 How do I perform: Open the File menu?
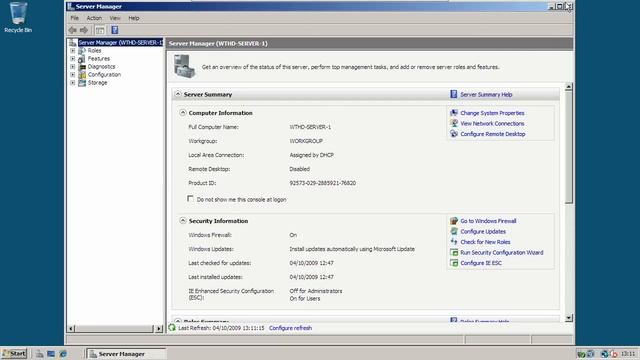point(74,18)
